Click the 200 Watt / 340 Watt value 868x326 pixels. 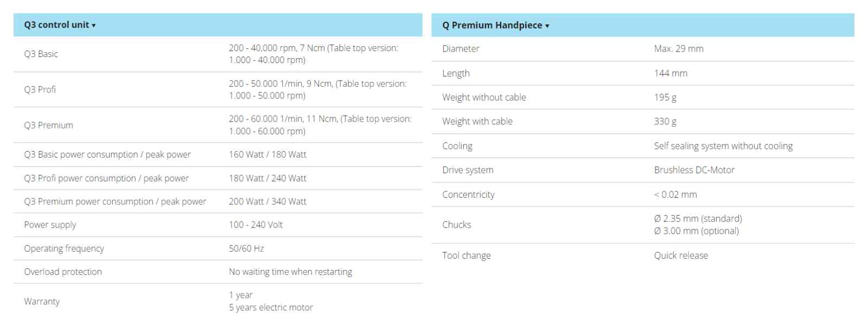coord(267,202)
